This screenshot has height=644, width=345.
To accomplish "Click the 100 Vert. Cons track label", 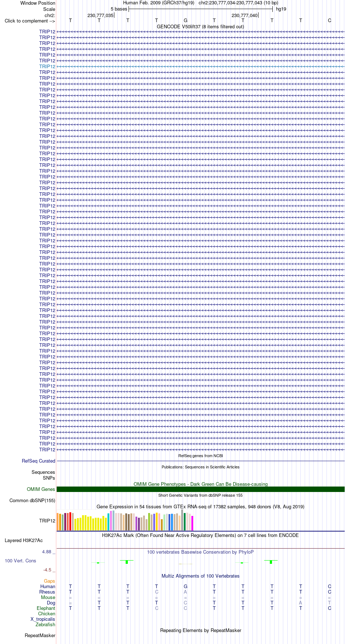I will (20, 561).
